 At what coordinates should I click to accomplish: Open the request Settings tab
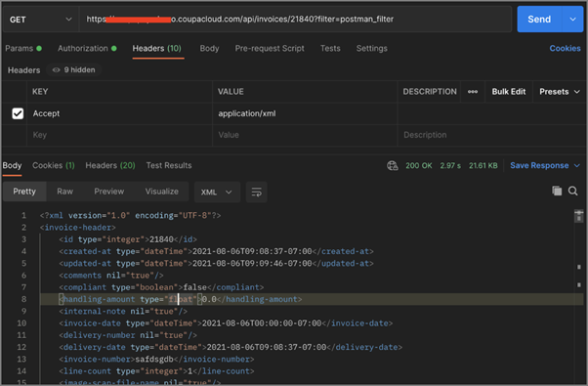point(371,49)
